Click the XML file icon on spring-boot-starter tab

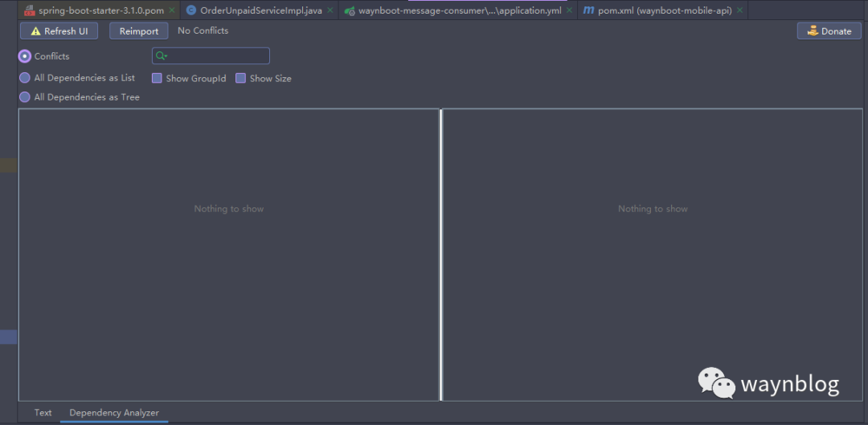pos(30,10)
